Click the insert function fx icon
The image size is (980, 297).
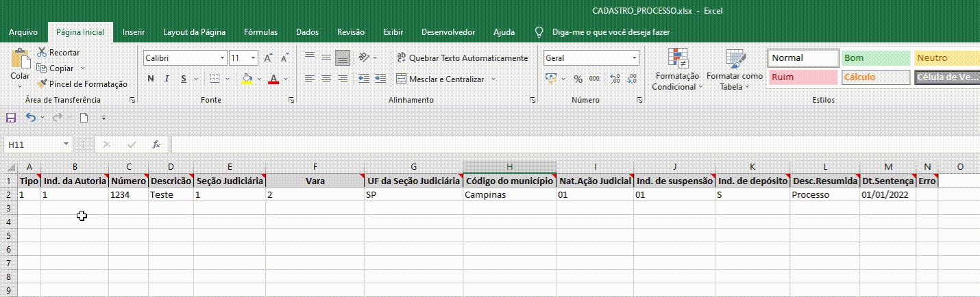[156, 144]
